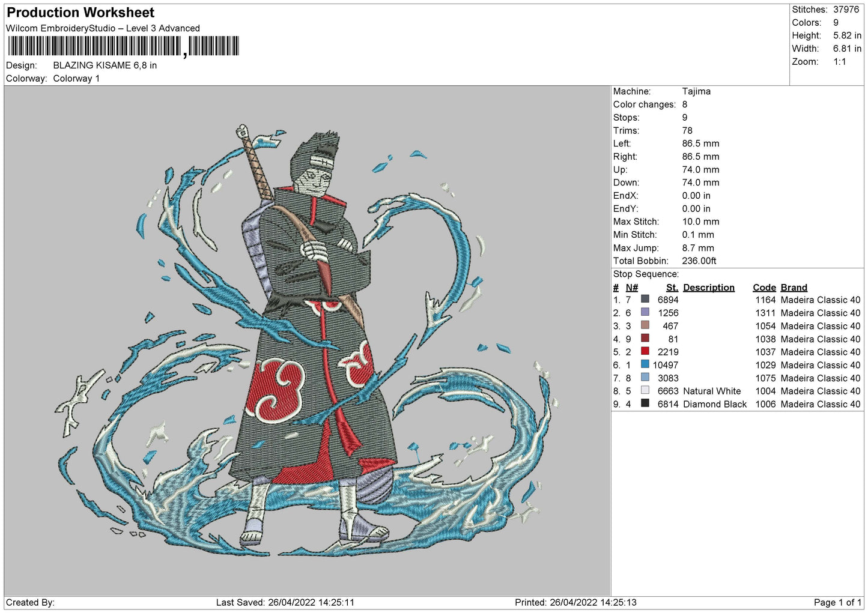Click the "Diamond Black" description

tap(715, 405)
